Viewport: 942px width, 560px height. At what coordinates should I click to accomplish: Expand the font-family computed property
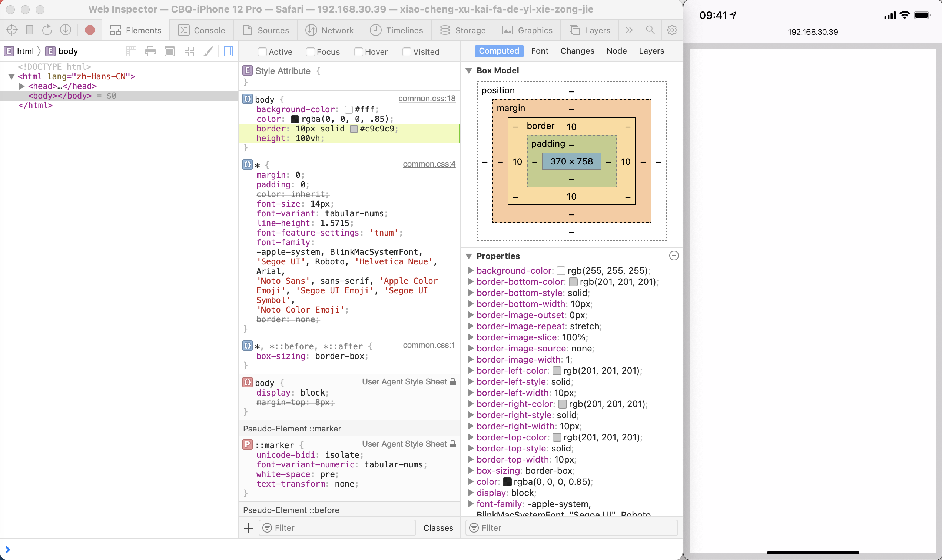tap(471, 504)
